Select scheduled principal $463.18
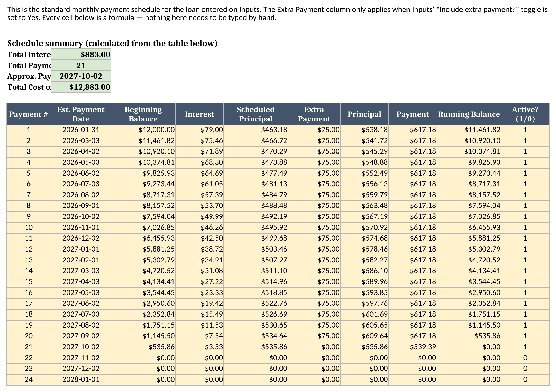The width and height of the screenshot is (556, 392). (x=256, y=130)
